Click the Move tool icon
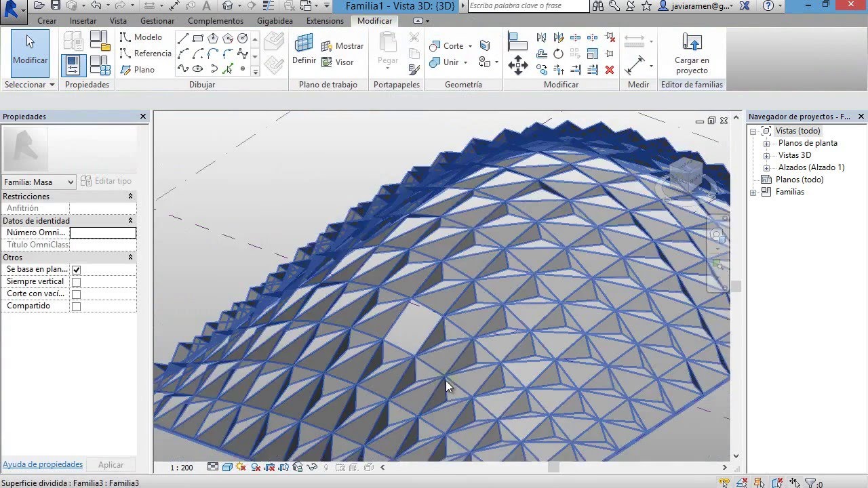The height and width of the screenshot is (488, 868). click(518, 65)
